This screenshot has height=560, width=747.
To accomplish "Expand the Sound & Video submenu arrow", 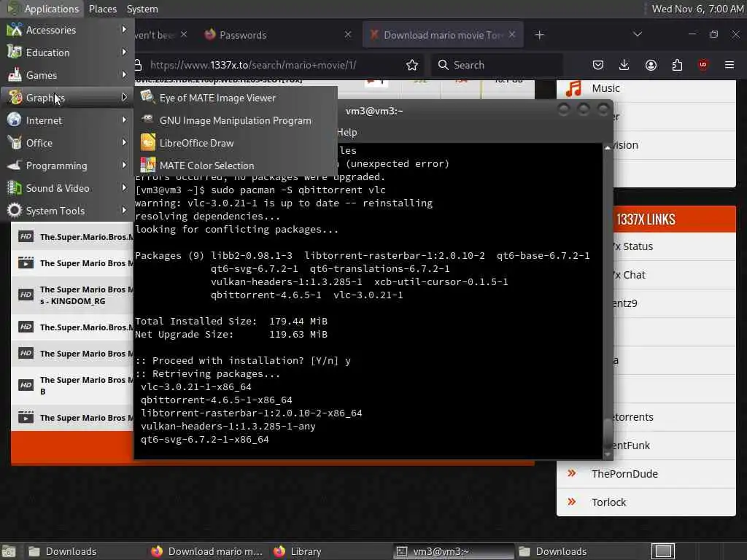I will click(x=124, y=187).
